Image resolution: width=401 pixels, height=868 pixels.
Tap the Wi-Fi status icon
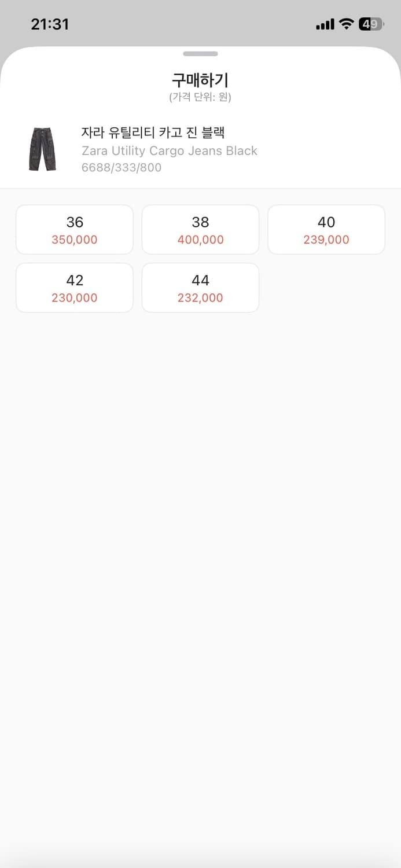tap(346, 24)
